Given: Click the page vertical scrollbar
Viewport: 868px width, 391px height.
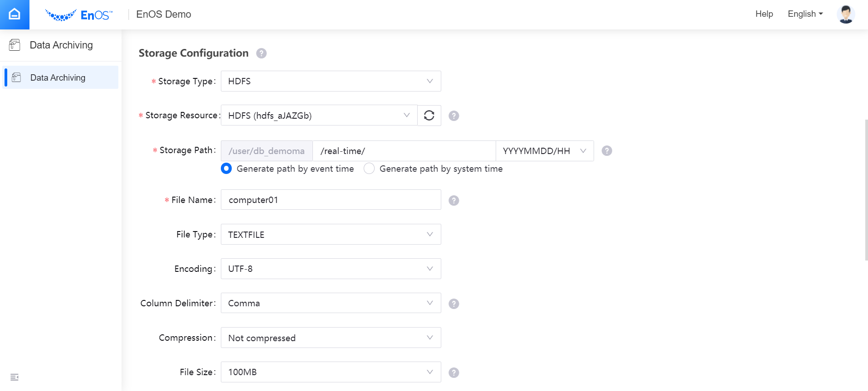Looking at the screenshot, I should 866,190.
